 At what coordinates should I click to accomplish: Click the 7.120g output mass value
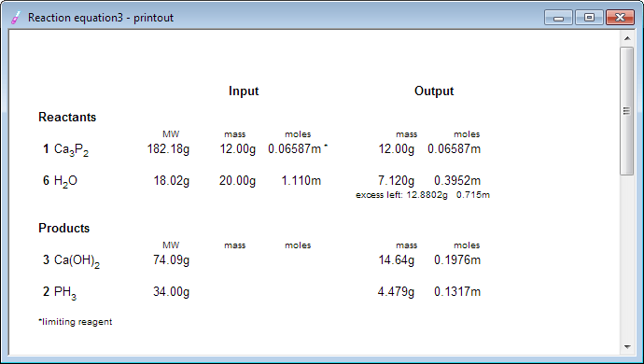(396, 180)
